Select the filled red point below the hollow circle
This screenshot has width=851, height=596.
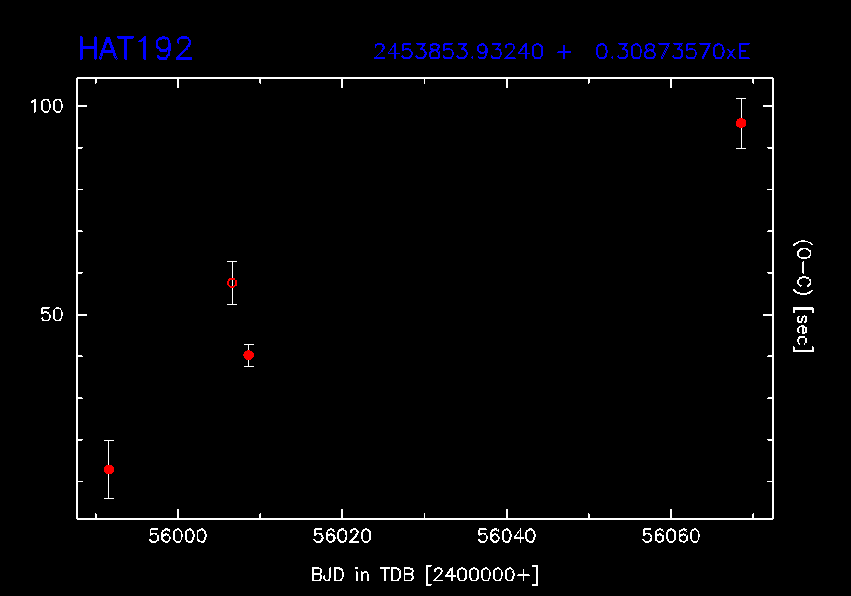(249, 355)
